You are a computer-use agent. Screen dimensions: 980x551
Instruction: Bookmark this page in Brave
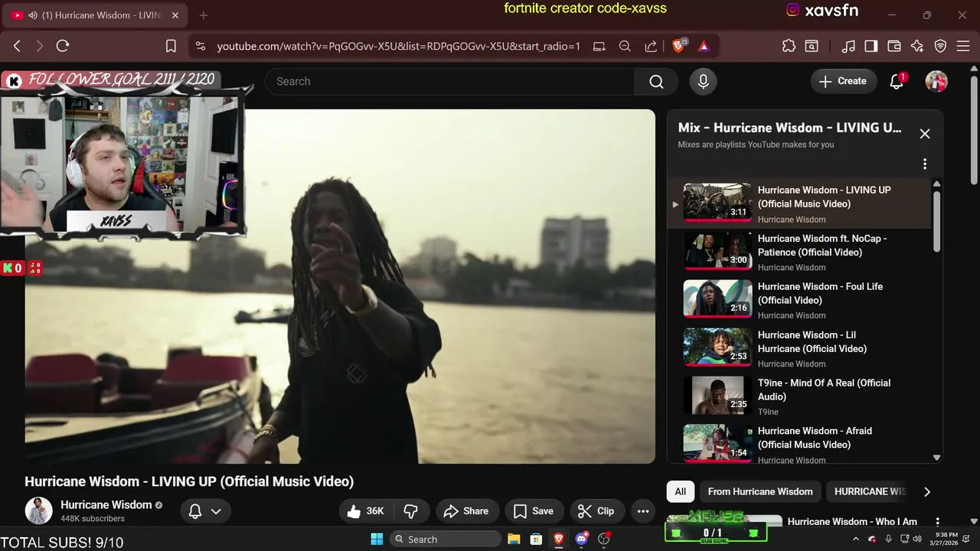point(171,46)
